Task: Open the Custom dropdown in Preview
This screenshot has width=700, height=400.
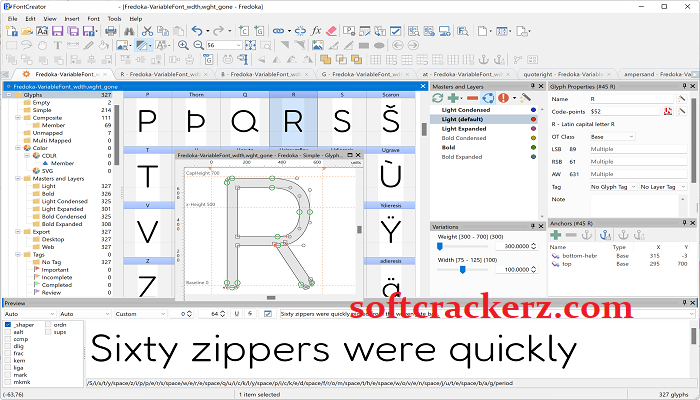Action: (140, 314)
